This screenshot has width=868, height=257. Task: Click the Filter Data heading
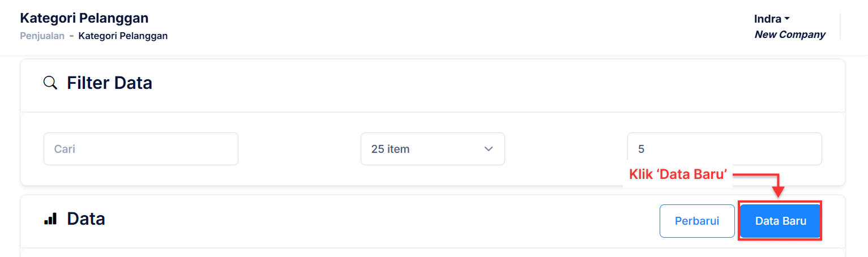(109, 83)
